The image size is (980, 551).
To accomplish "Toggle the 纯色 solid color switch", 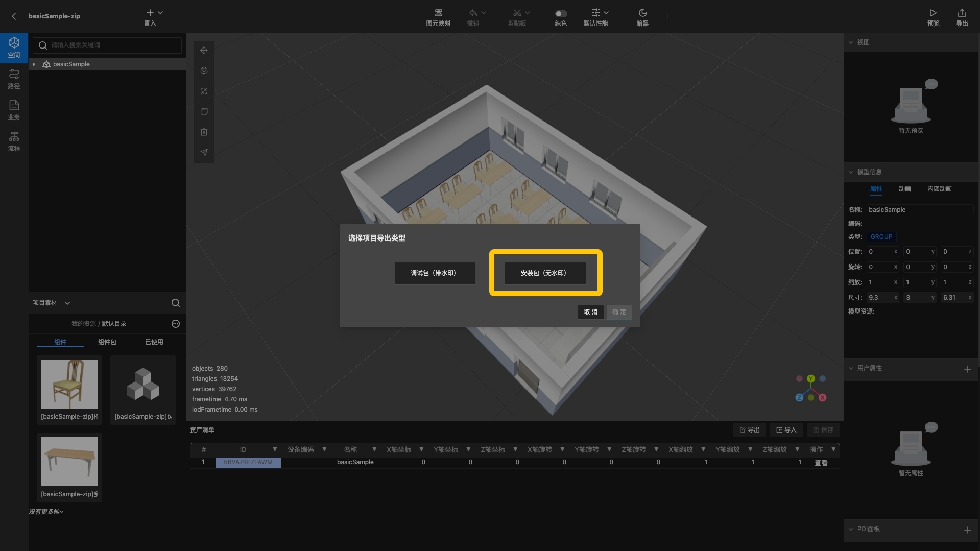I will click(x=561, y=13).
